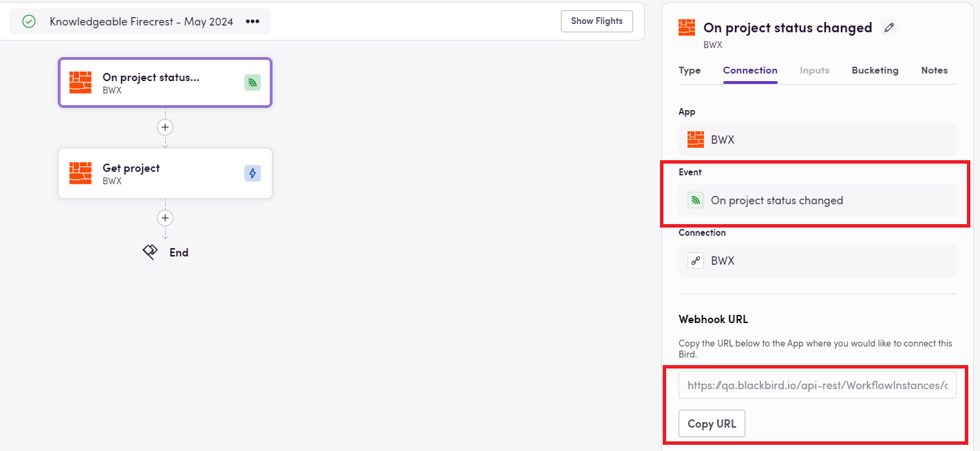Open the Connection tab
This screenshot has width=980, height=451.
tap(750, 70)
